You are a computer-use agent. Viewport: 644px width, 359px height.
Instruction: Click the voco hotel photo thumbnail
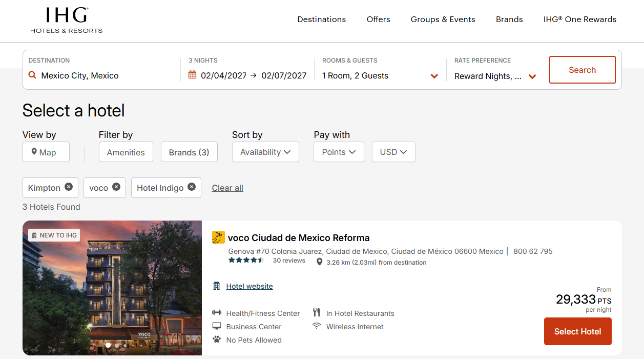point(112,288)
